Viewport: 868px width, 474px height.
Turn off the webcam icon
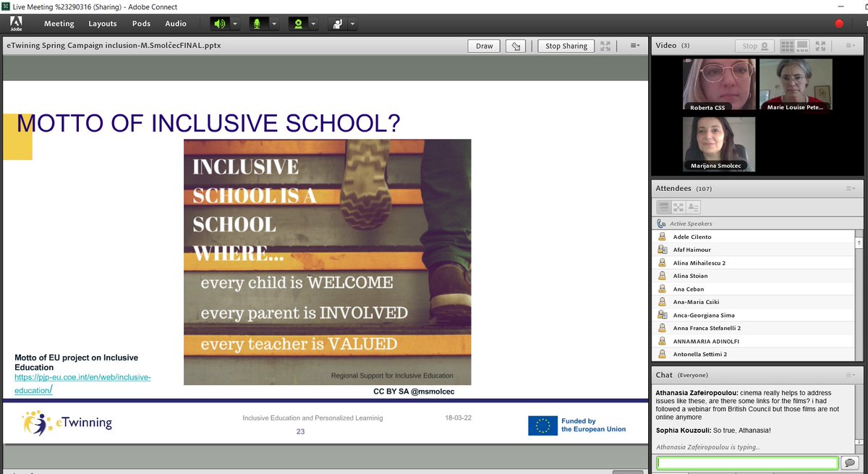click(299, 23)
